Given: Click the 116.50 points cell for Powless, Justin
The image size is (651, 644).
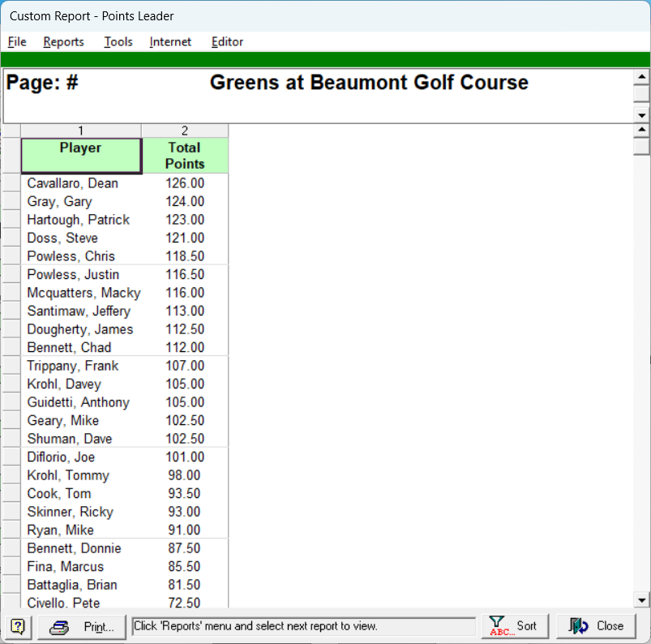Looking at the screenshot, I should (185, 275).
